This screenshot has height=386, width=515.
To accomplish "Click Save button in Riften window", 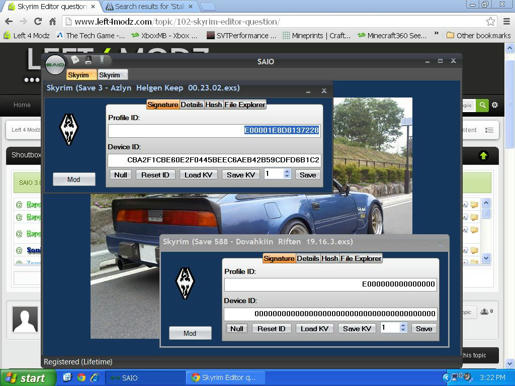I will coord(424,329).
